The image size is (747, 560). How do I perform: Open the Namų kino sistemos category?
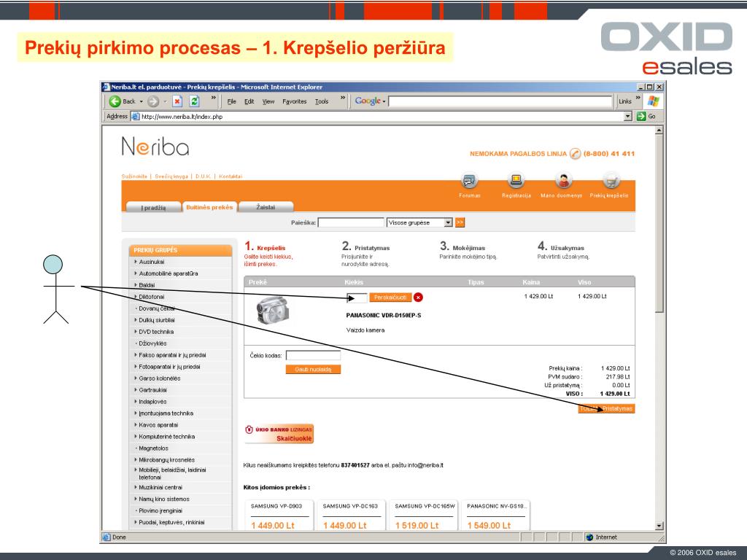click(x=164, y=499)
